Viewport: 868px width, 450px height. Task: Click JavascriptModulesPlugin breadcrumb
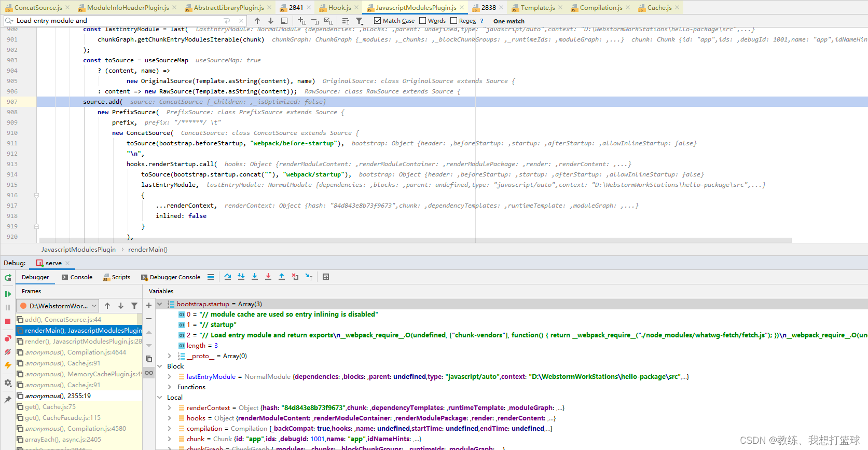pyautogui.click(x=78, y=250)
